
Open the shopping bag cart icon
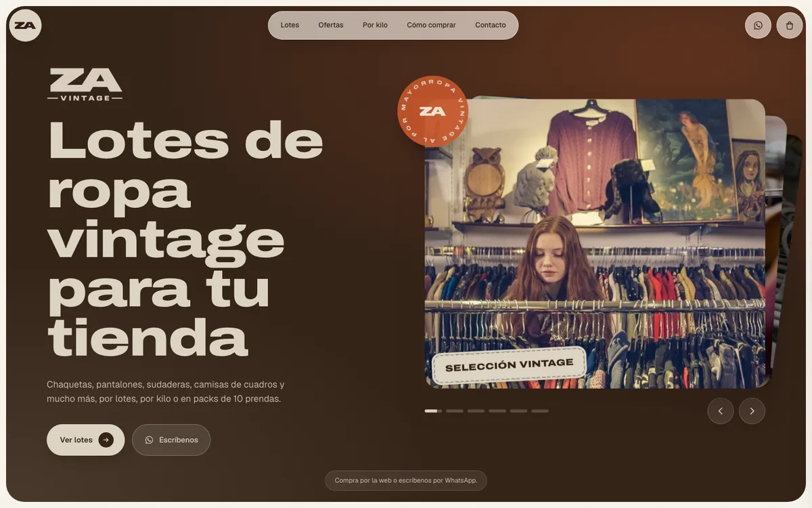tap(790, 26)
